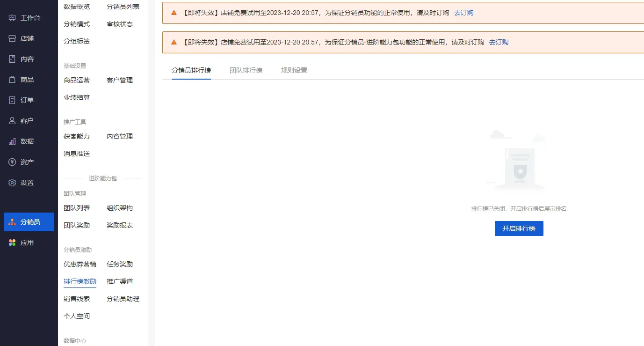Open the 店铺 store icon
The width and height of the screenshot is (644, 346).
(13, 38)
